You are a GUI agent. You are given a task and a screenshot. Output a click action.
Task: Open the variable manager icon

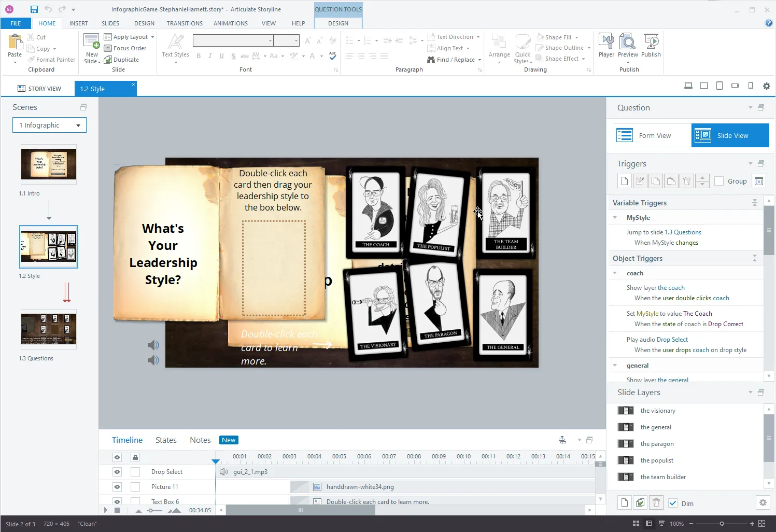click(758, 180)
